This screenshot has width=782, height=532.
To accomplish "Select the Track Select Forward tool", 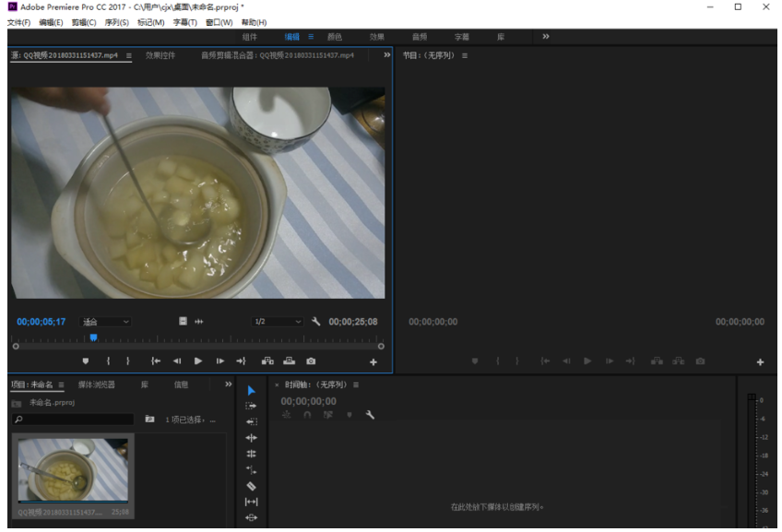I will point(251,406).
